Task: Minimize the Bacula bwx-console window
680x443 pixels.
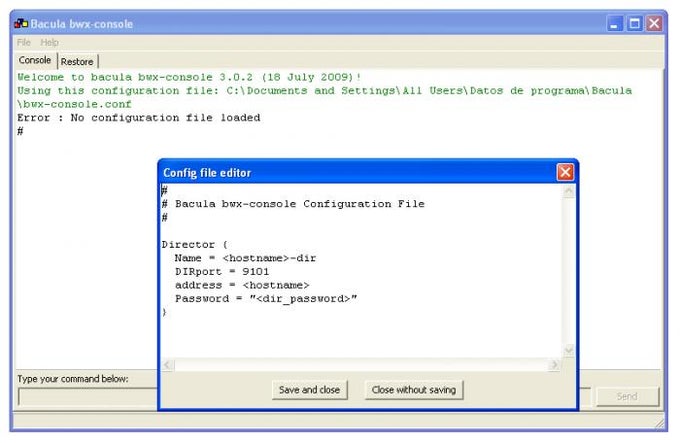Action: pos(614,23)
